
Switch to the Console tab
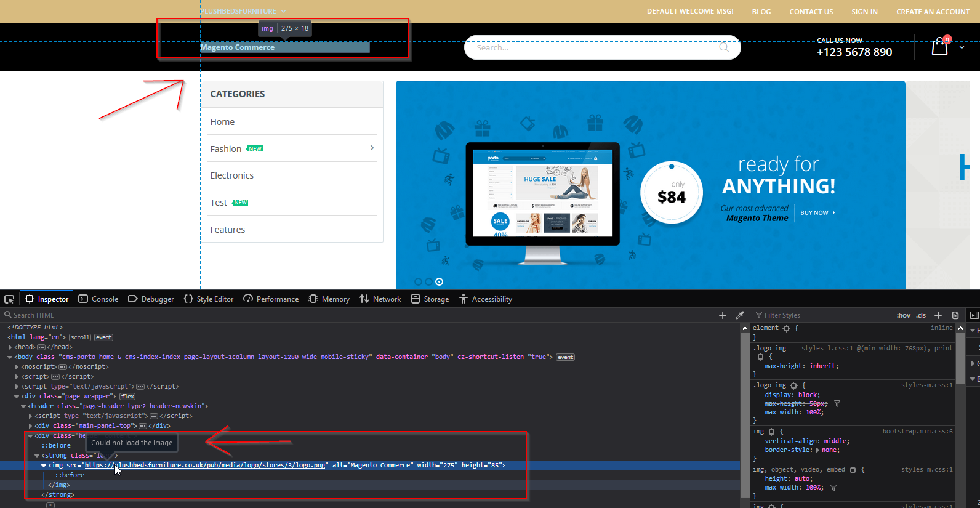[98, 299]
